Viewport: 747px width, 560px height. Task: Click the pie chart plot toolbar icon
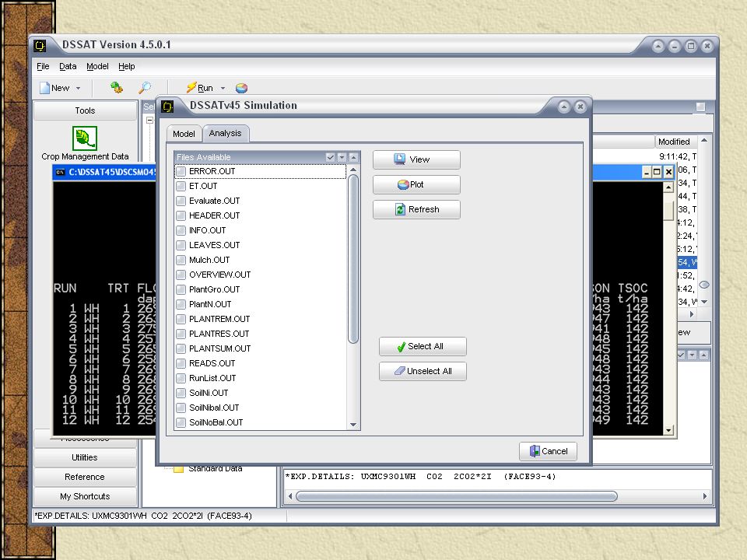coord(241,88)
